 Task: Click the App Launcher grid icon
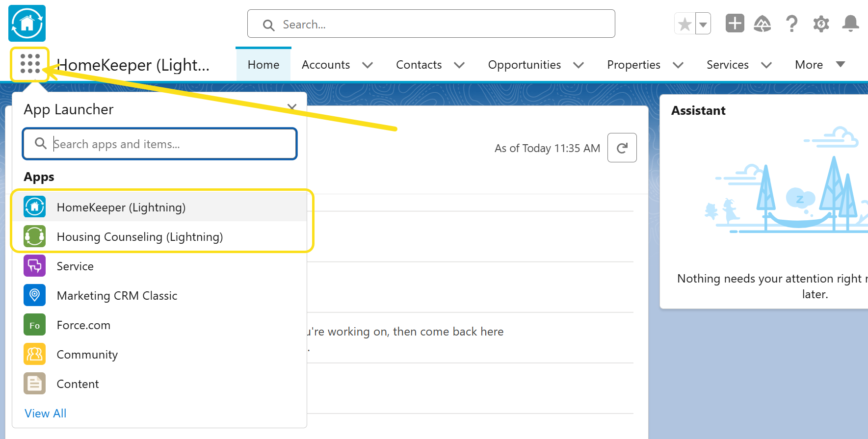30,64
